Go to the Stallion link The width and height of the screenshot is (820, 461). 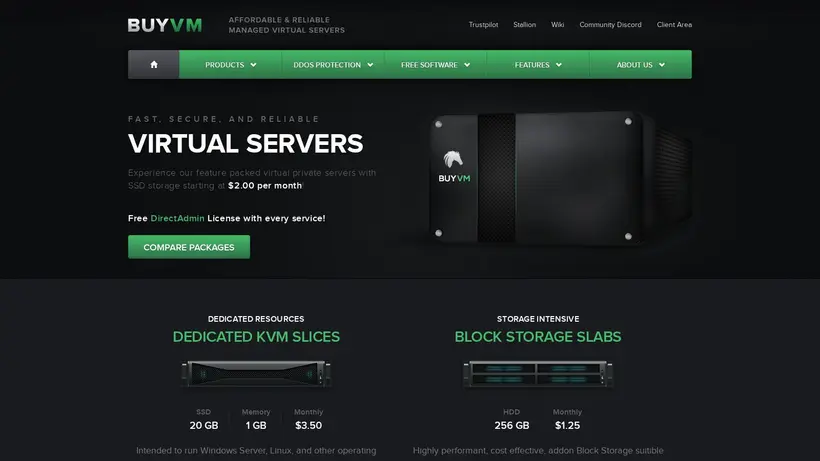pyautogui.click(x=525, y=25)
